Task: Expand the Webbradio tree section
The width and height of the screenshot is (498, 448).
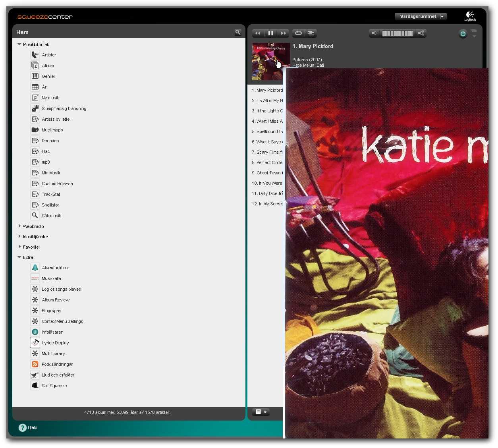Action: (19, 226)
